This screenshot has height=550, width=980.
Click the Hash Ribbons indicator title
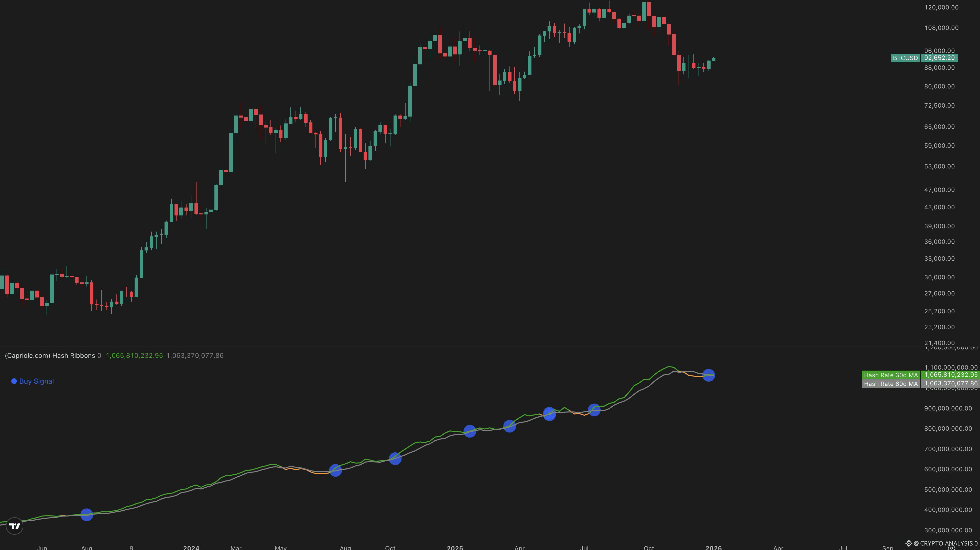[x=50, y=356]
